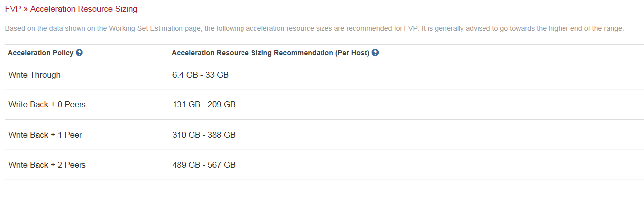Click the Acceleration Resource Sizing breadcrumb title
This screenshot has height=202, width=644.
click(x=84, y=9)
